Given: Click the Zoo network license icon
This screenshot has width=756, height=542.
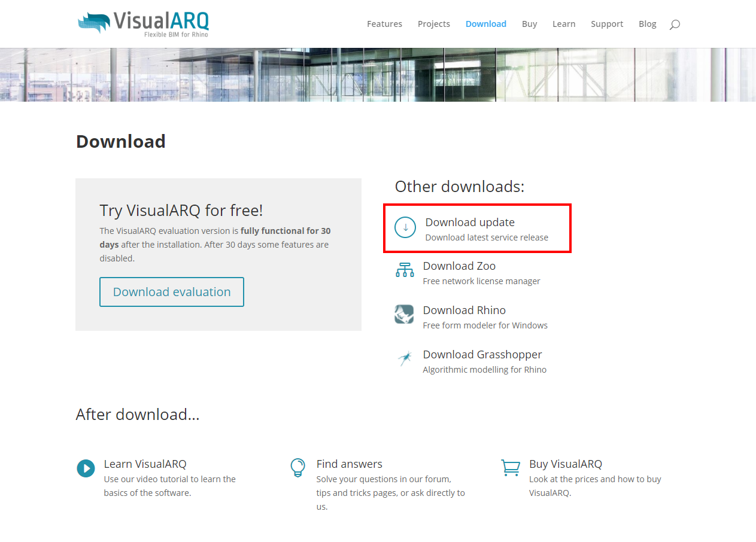Looking at the screenshot, I should [405, 270].
